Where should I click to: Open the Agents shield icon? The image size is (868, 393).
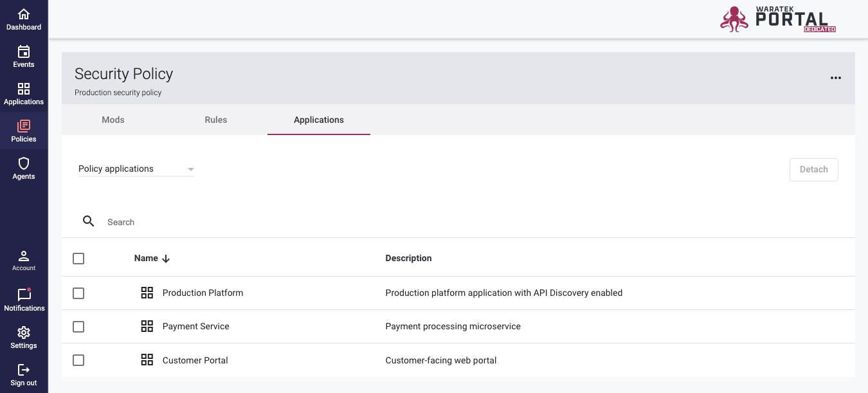click(24, 163)
